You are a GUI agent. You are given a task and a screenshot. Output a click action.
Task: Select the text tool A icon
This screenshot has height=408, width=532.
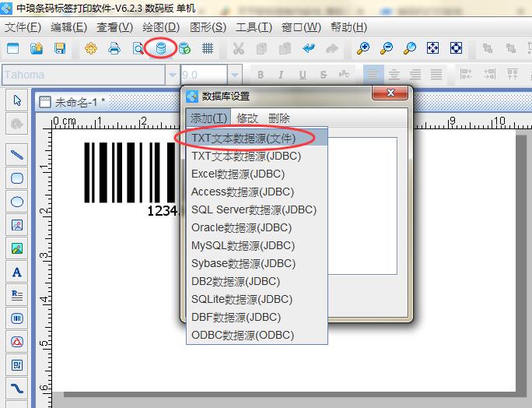click(x=17, y=272)
